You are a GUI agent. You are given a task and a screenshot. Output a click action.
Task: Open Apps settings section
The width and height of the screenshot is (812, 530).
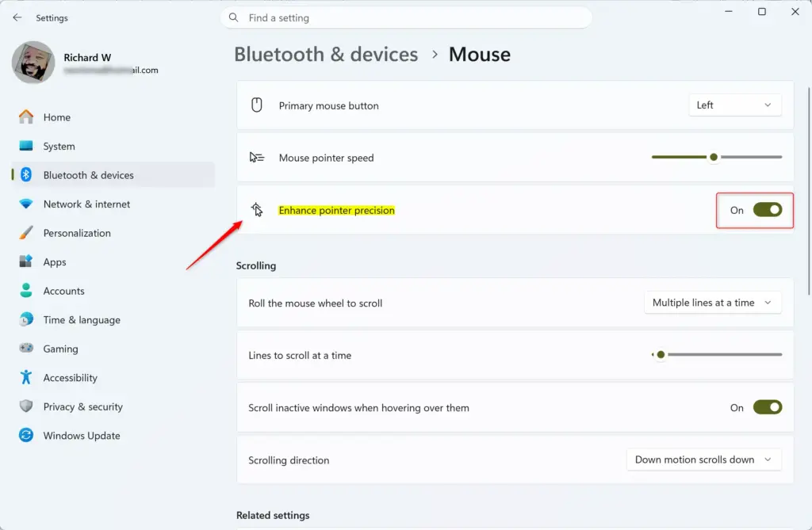pyautogui.click(x=113, y=262)
